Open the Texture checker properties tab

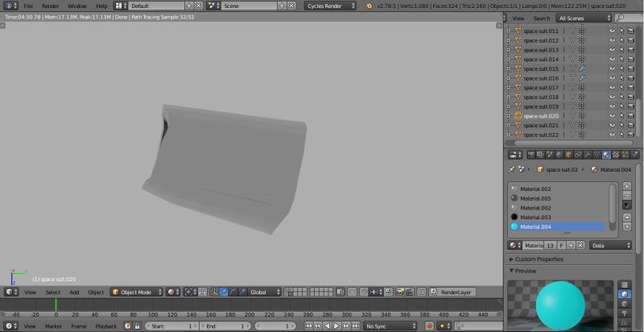(x=616, y=155)
